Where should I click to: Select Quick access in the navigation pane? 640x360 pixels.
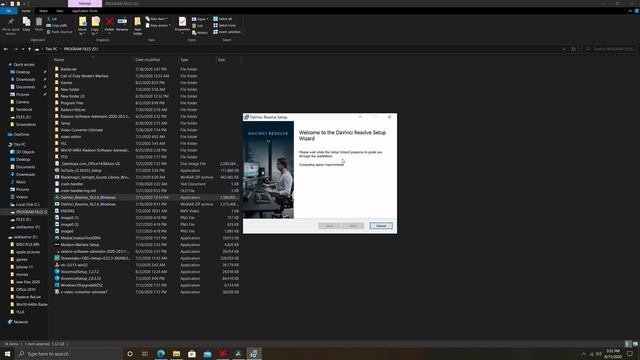[24, 64]
